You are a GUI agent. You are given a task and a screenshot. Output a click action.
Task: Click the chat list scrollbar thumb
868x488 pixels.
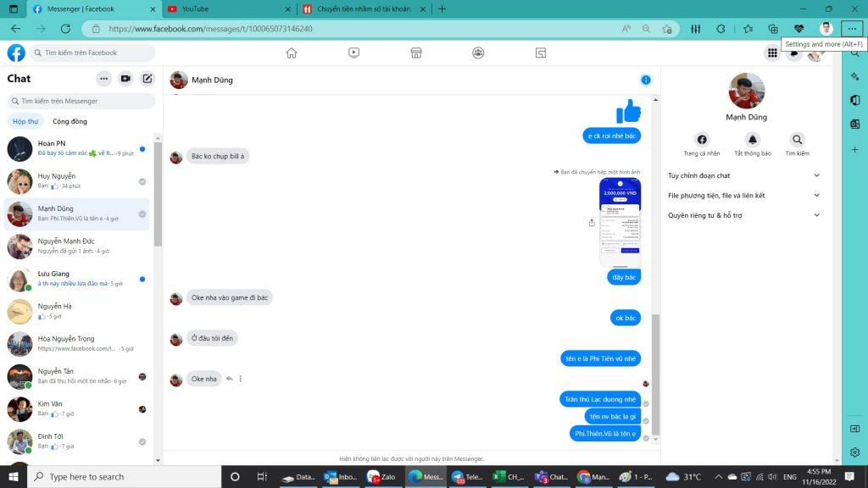[x=158, y=194]
